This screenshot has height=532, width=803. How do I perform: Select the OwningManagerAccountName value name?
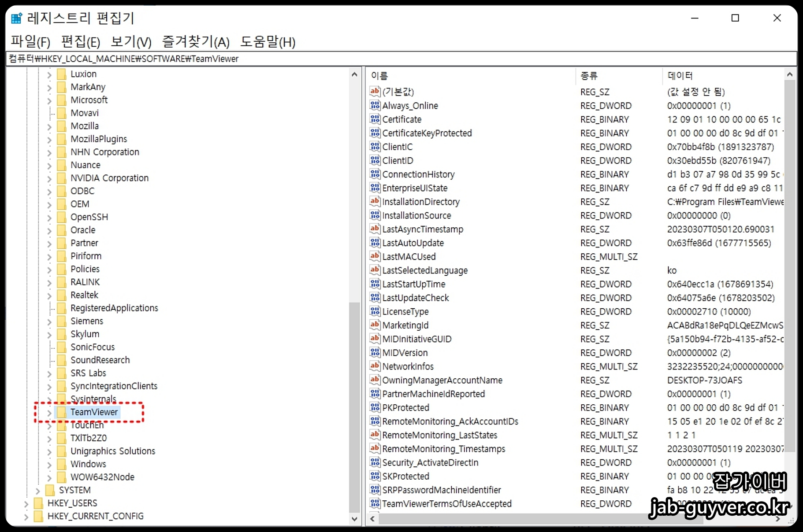442,380
